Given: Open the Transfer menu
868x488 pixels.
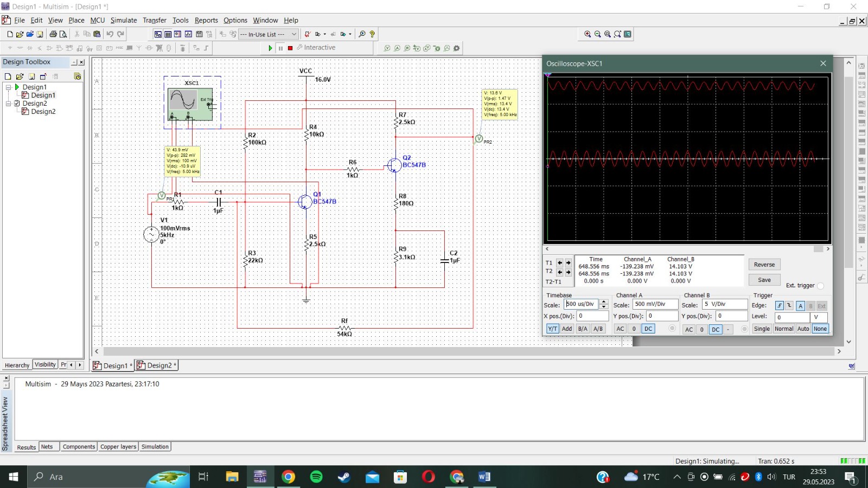Looking at the screenshot, I should [x=155, y=20].
